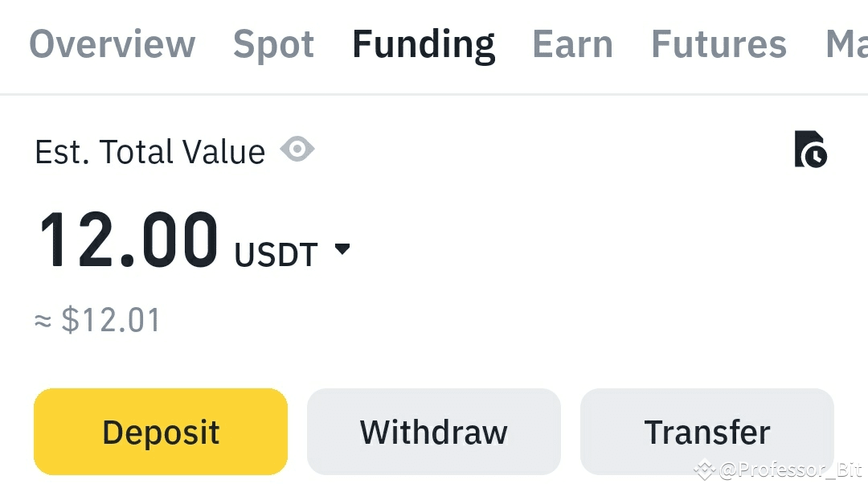Click the Binance logo in the watermark
868x488 pixels.
(705, 469)
